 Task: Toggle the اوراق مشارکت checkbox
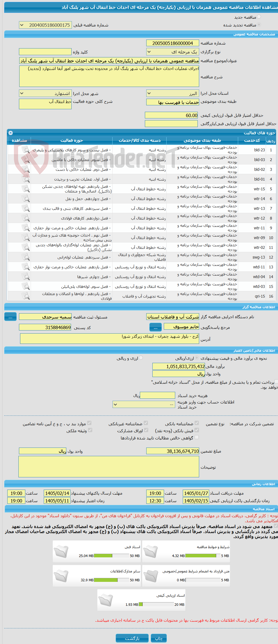click(x=146, y=430)
